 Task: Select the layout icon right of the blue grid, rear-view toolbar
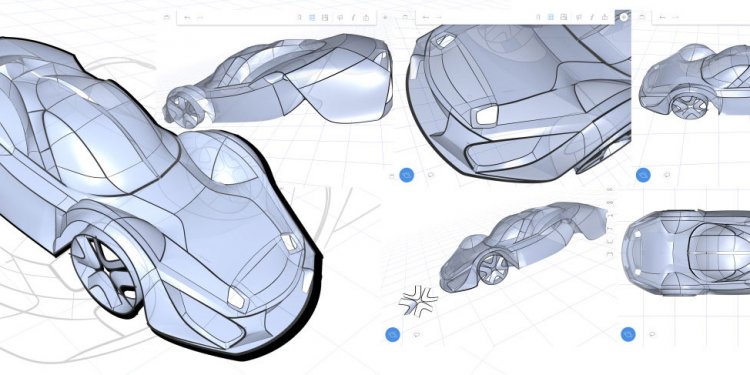325,18
